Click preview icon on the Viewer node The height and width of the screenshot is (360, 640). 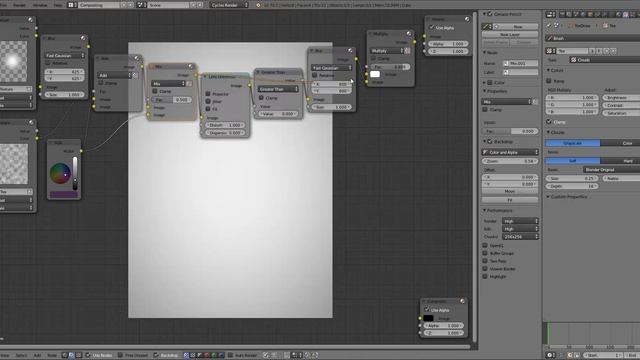(467, 19)
